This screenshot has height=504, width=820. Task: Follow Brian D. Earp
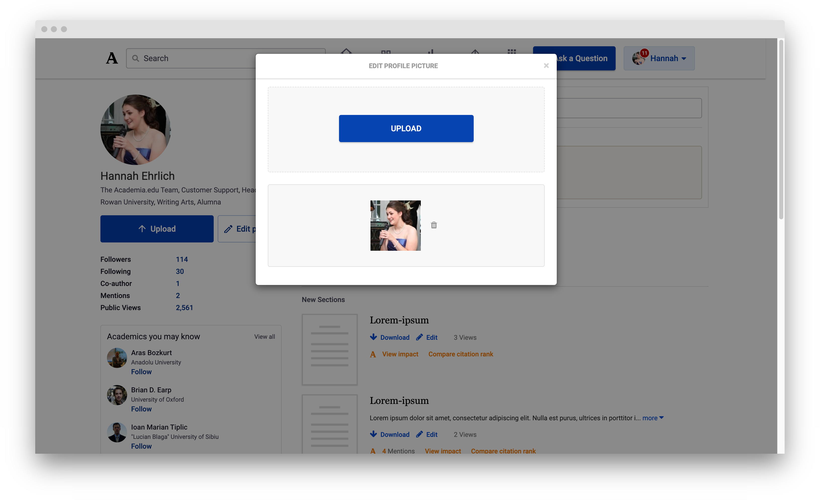[141, 409]
